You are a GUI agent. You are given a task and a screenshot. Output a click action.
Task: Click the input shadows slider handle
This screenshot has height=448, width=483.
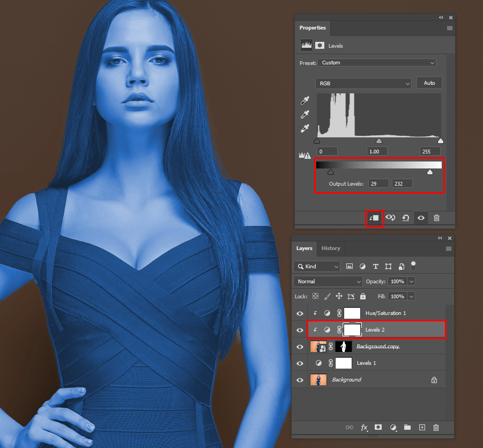pyautogui.click(x=317, y=141)
